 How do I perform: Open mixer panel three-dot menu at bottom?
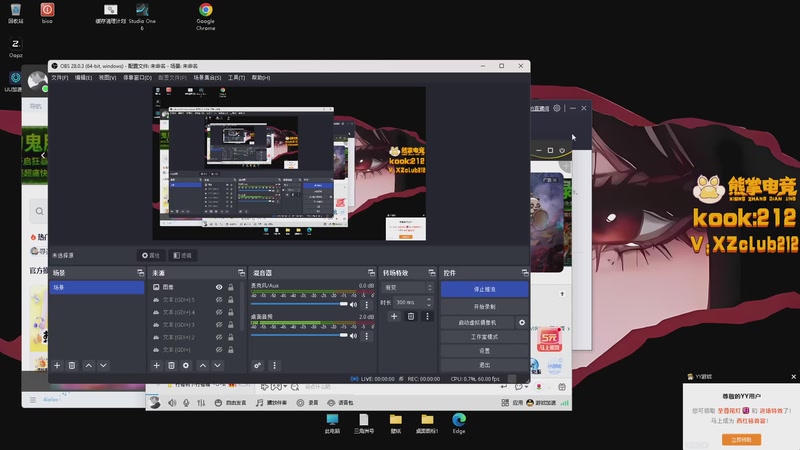(274, 365)
